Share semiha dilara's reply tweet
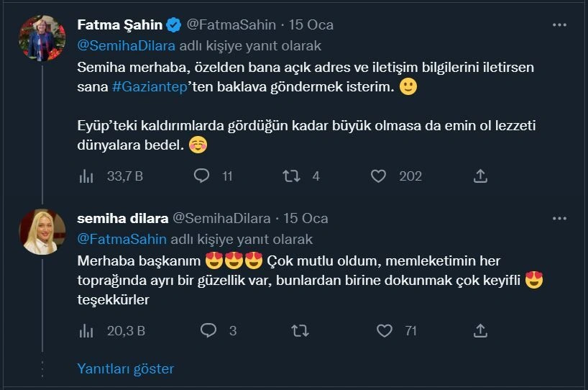This screenshot has width=588, height=390. click(481, 330)
